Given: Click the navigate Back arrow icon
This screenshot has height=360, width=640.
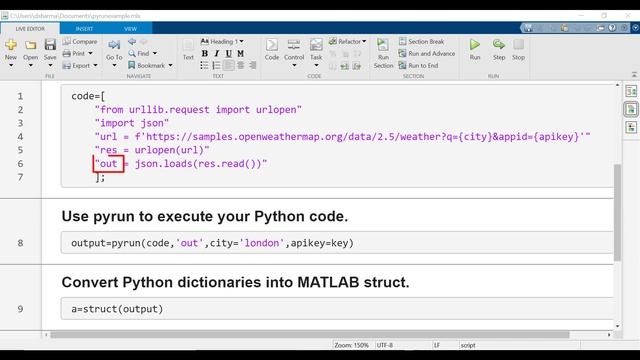Looking at the screenshot, I should coord(132,42).
